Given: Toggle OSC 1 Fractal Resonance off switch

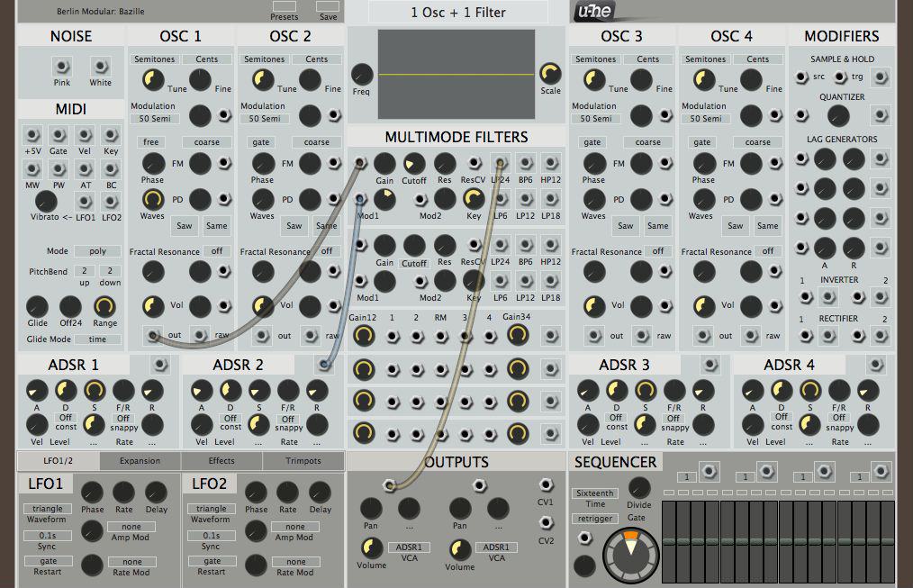Looking at the screenshot, I should point(217,251).
